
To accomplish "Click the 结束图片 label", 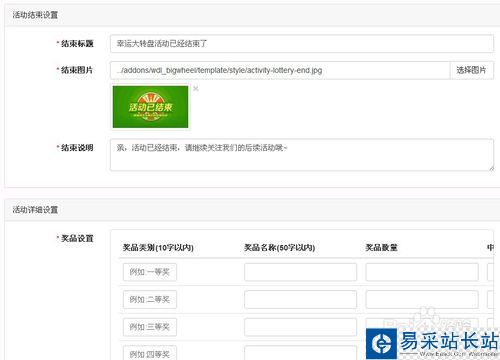I will point(77,70).
